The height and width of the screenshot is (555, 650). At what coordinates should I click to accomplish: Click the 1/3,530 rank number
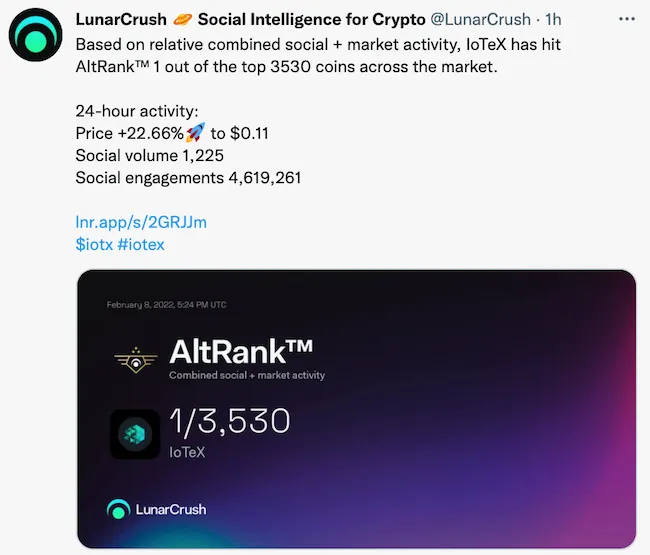[230, 422]
